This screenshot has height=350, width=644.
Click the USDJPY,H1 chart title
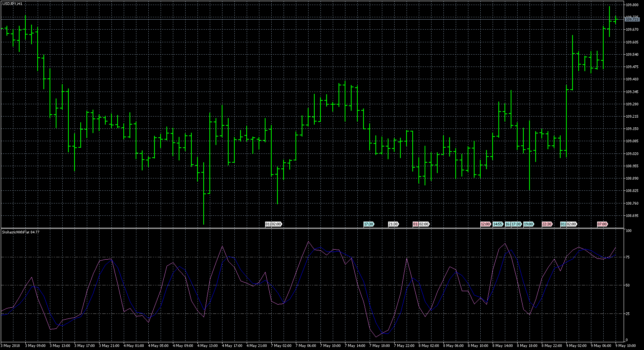[x=12, y=3]
